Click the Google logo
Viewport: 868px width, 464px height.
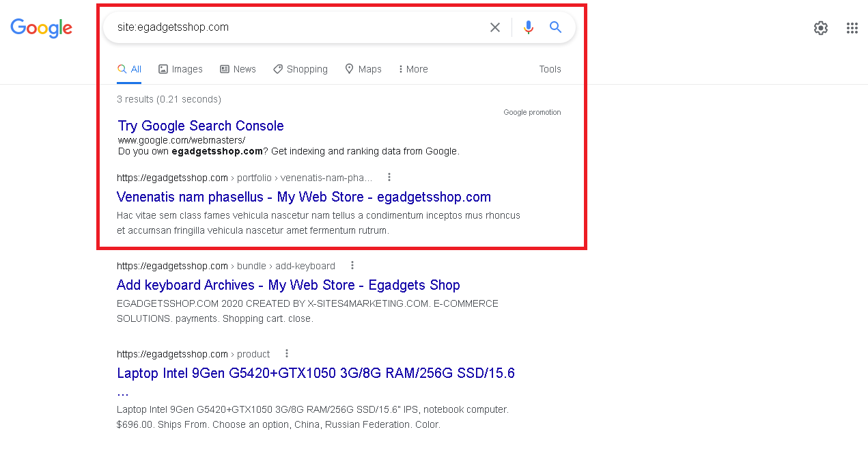point(41,28)
